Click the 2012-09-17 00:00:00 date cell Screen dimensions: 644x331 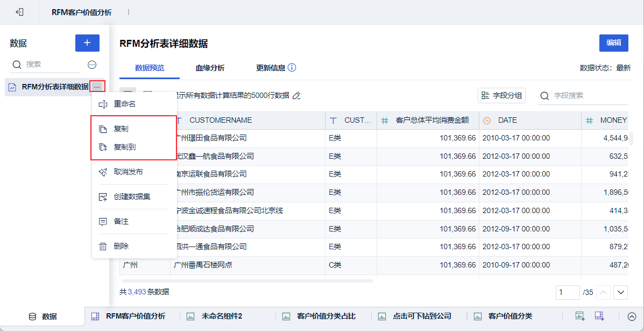point(530,229)
